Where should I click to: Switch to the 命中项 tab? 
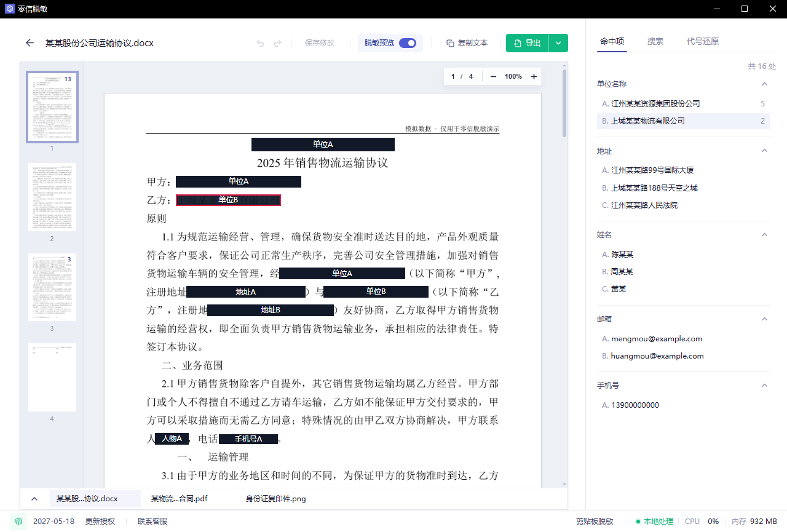click(612, 41)
